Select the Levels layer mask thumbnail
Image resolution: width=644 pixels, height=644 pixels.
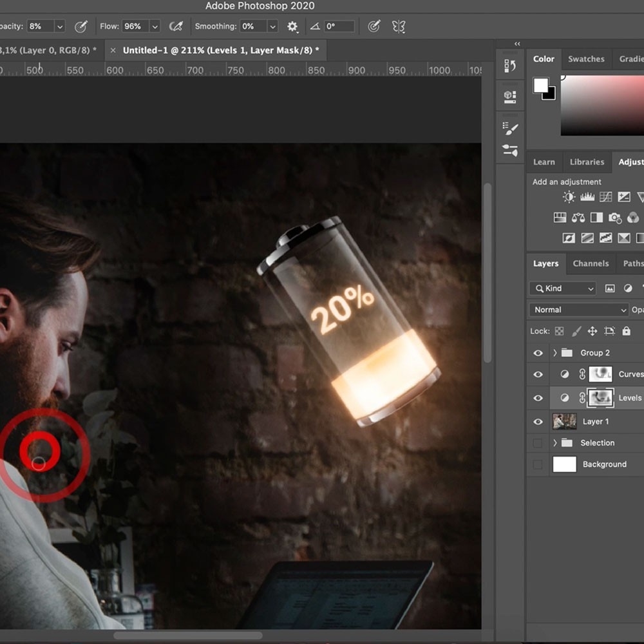[x=600, y=398]
